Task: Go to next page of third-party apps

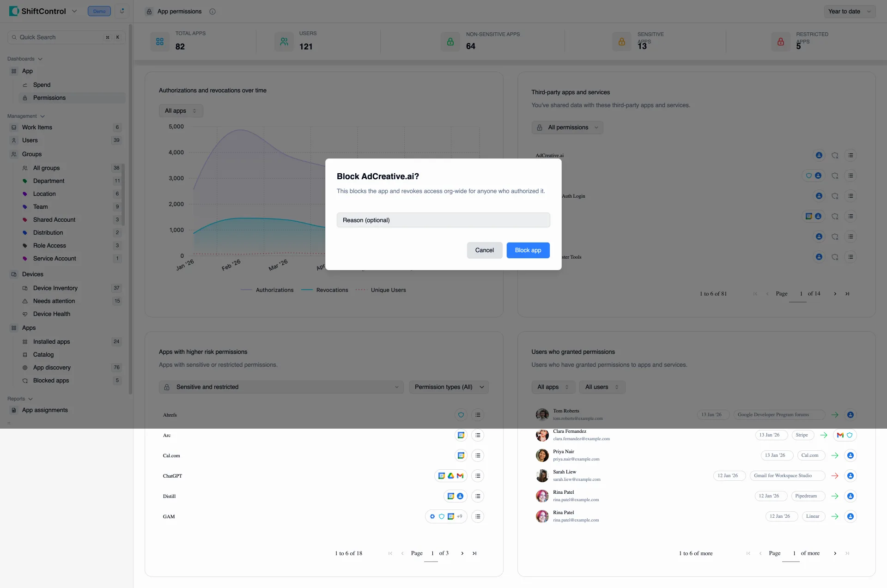Action: (835, 294)
